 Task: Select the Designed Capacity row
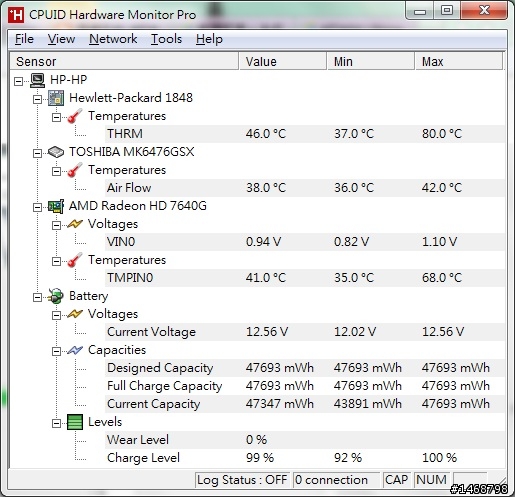pyautogui.click(x=305, y=368)
